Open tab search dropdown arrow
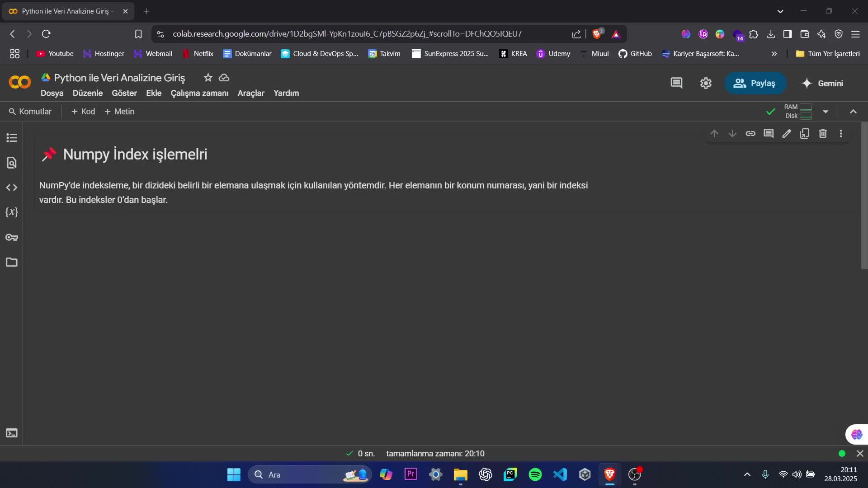Viewport: 868px width, 488px height. [780, 11]
